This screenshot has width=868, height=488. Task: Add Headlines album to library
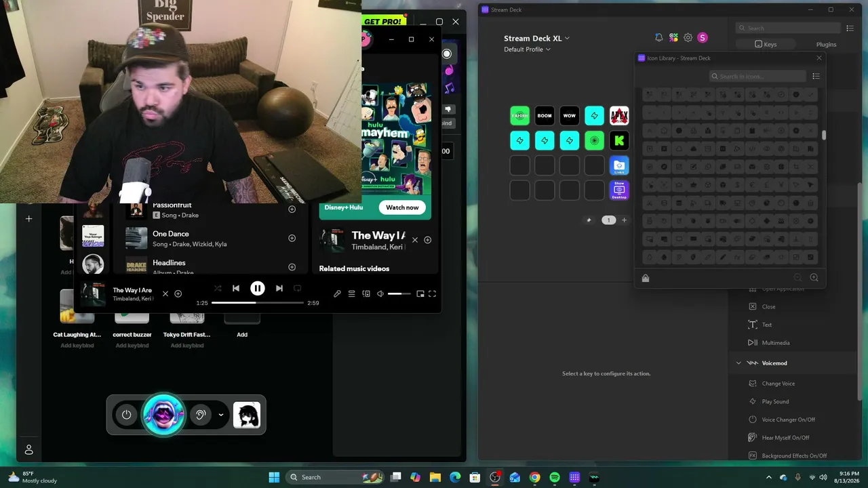(x=292, y=267)
